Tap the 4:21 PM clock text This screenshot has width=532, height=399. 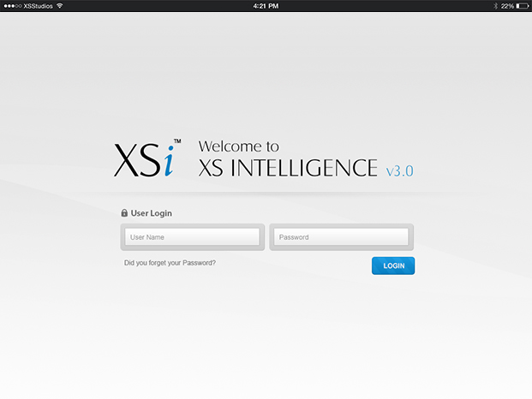(266, 6)
